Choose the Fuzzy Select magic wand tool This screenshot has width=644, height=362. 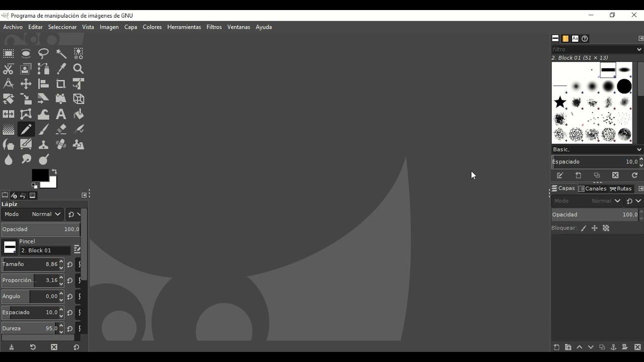(61, 53)
